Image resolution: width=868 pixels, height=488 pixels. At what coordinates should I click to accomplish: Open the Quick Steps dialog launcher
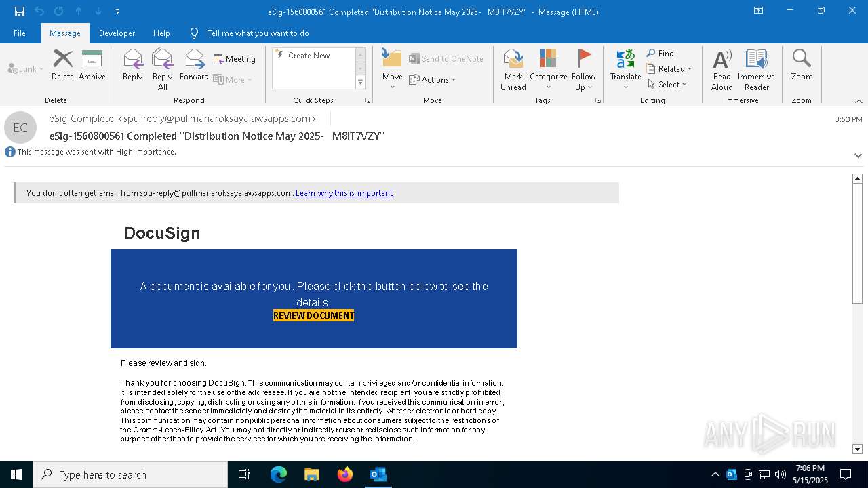tap(368, 100)
